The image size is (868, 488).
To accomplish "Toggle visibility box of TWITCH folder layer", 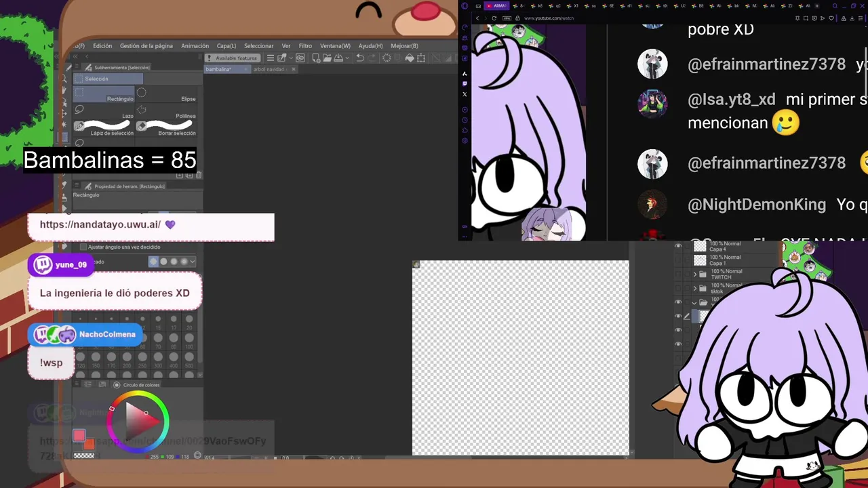I will 678,274.
